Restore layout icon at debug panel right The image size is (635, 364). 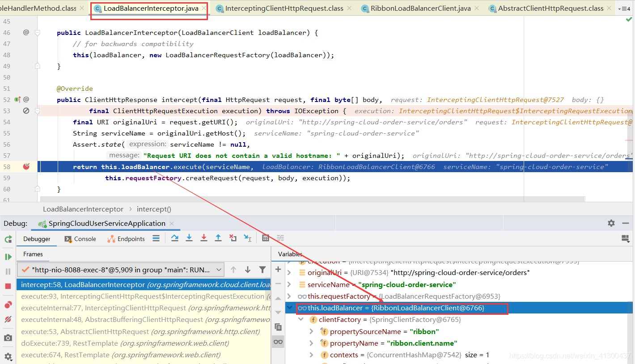626,239
